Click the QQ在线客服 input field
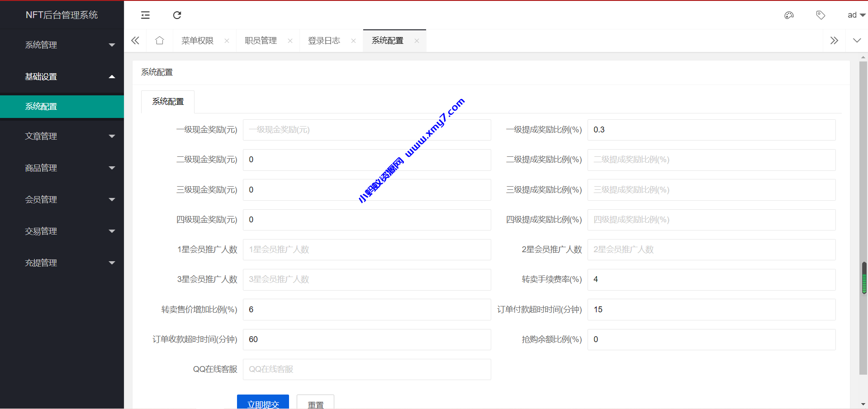 click(366, 369)
